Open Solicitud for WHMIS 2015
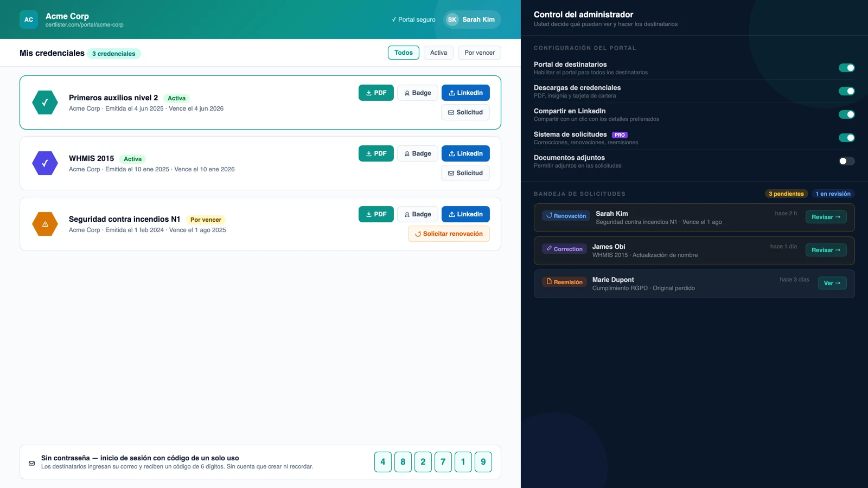868x488 pixels. tap(465, 173)
